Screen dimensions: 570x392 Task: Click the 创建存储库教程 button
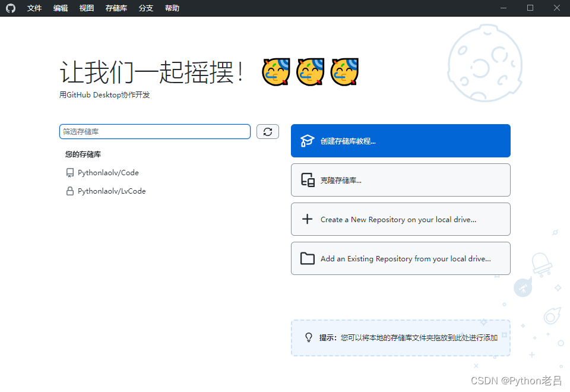coord(400,140)
